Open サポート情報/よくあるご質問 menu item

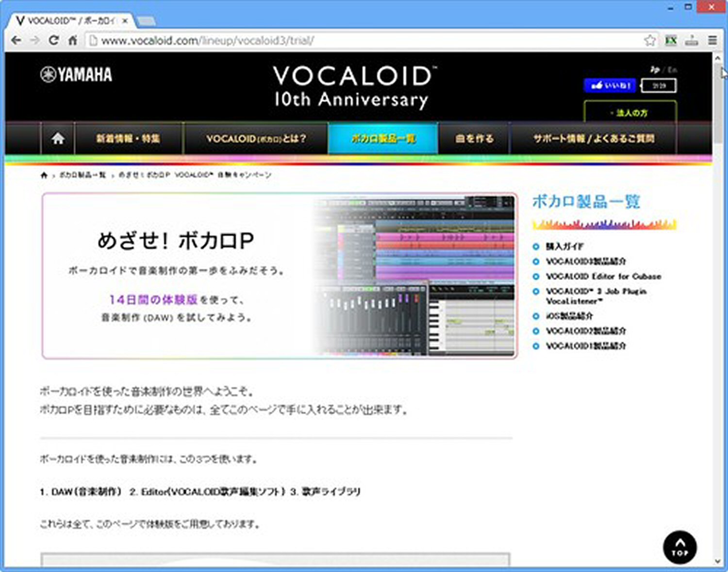coord(594,139)
